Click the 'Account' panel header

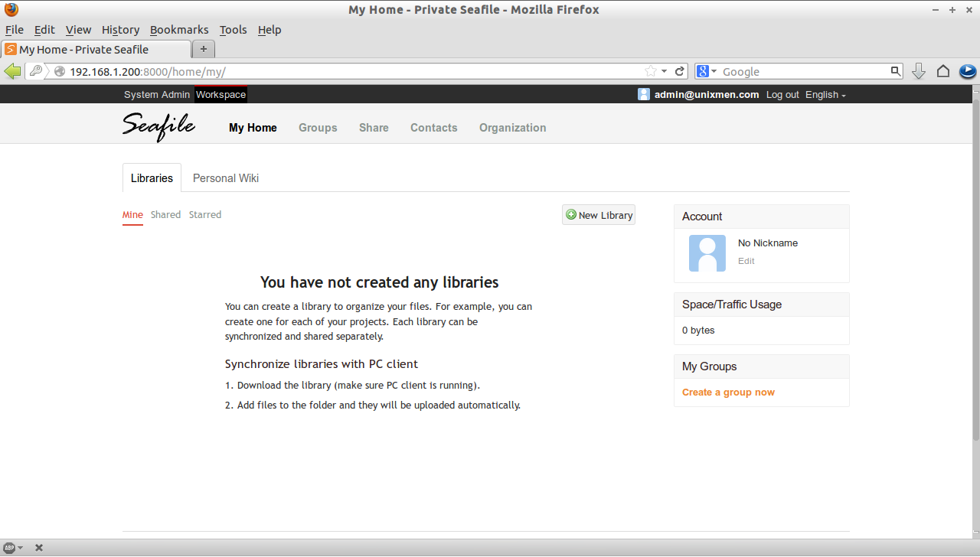pos(762,217)
